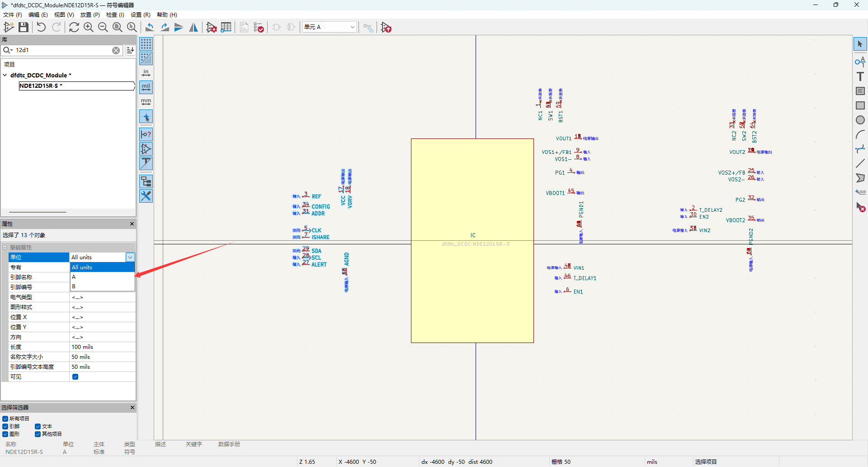Toggle the 文本 selection filter checkbox
The image size is (868, 467).
tap(38, 426)
